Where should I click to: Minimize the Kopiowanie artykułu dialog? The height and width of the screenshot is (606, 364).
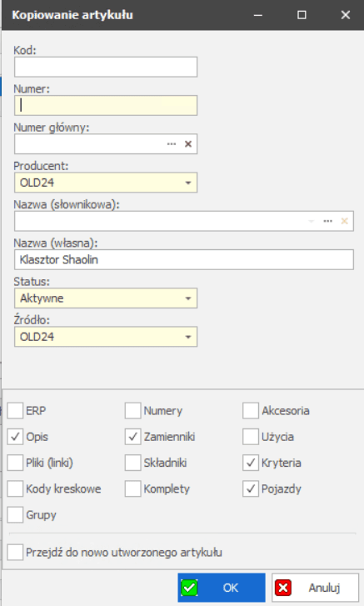point(258,15)
